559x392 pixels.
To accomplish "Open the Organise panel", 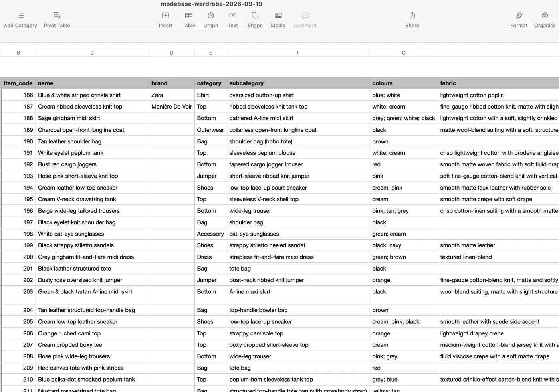I will click(x=545, y=16).
